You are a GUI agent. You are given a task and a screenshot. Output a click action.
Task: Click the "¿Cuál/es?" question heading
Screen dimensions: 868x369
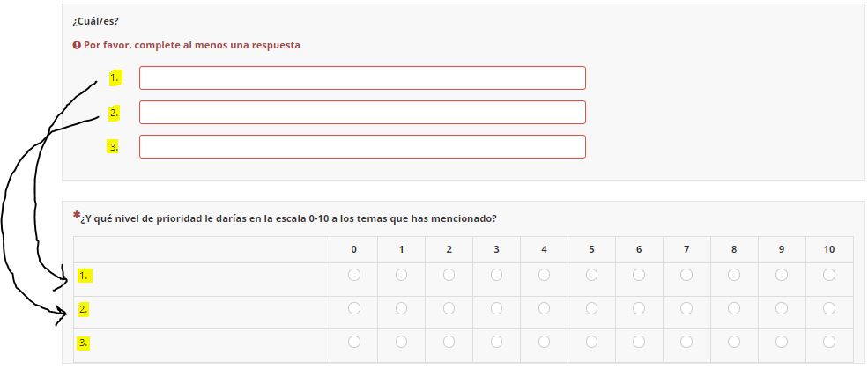click(x=96, y=21)
